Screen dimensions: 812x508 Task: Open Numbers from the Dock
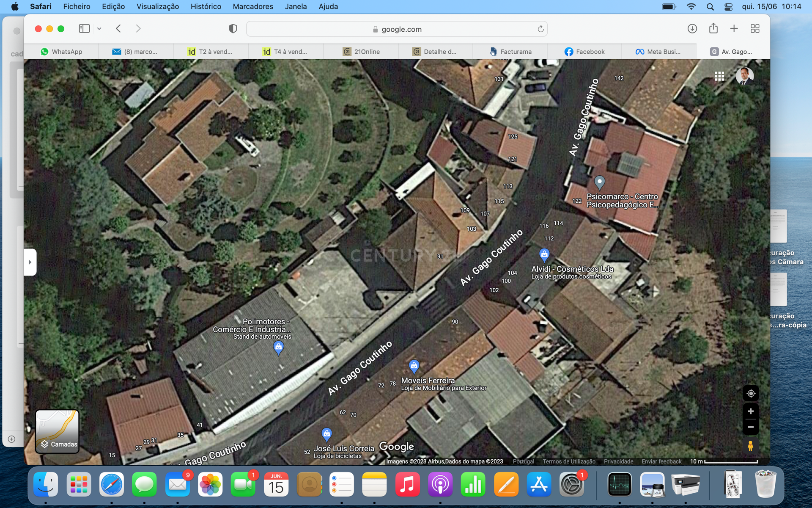click(473, 484)
